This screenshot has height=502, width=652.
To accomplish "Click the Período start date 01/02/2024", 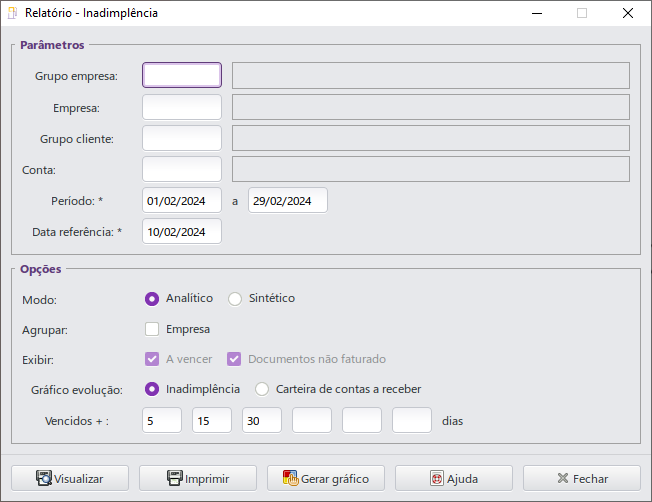I will coord(182,200).
